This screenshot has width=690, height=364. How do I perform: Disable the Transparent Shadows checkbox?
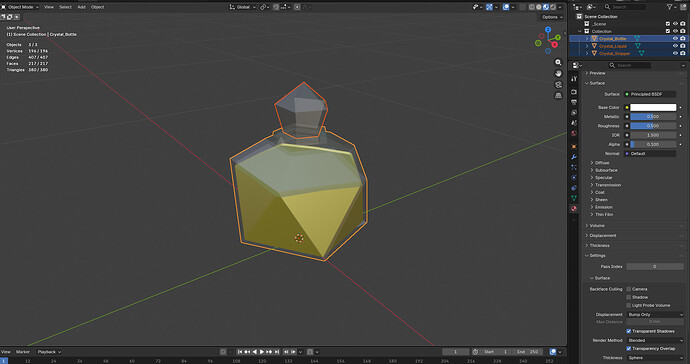tap(628, 331)
